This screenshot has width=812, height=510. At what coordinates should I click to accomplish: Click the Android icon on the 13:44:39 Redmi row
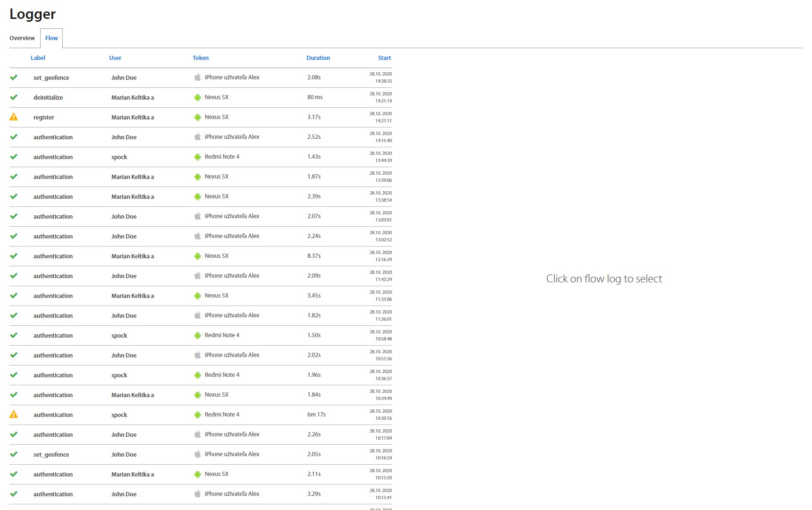(197, 157)
